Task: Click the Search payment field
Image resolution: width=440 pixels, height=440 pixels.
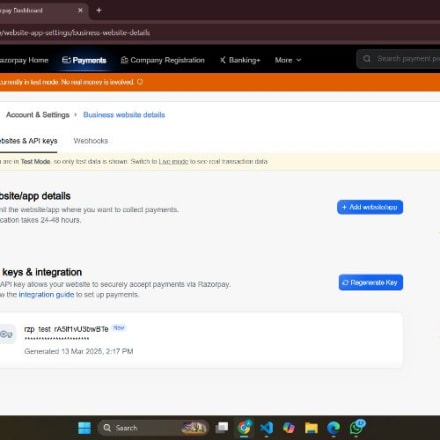Action: coord(398,59)
